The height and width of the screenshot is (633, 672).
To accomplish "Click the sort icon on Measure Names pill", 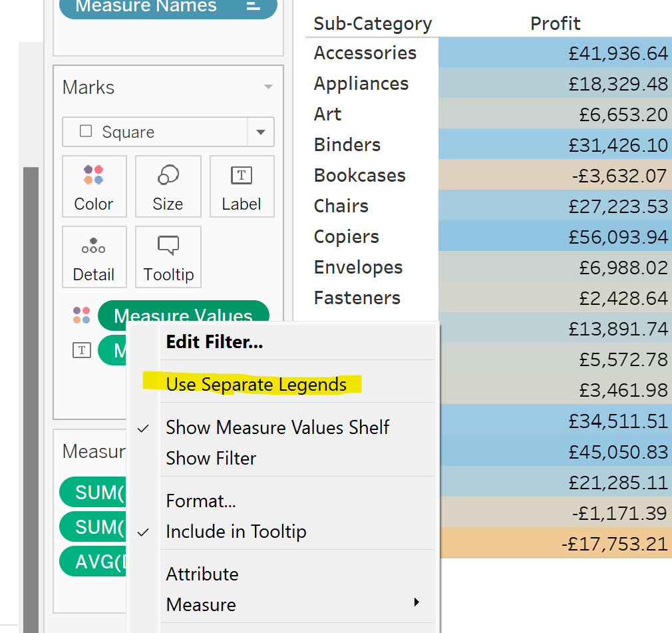I will [x=253, y=6].
